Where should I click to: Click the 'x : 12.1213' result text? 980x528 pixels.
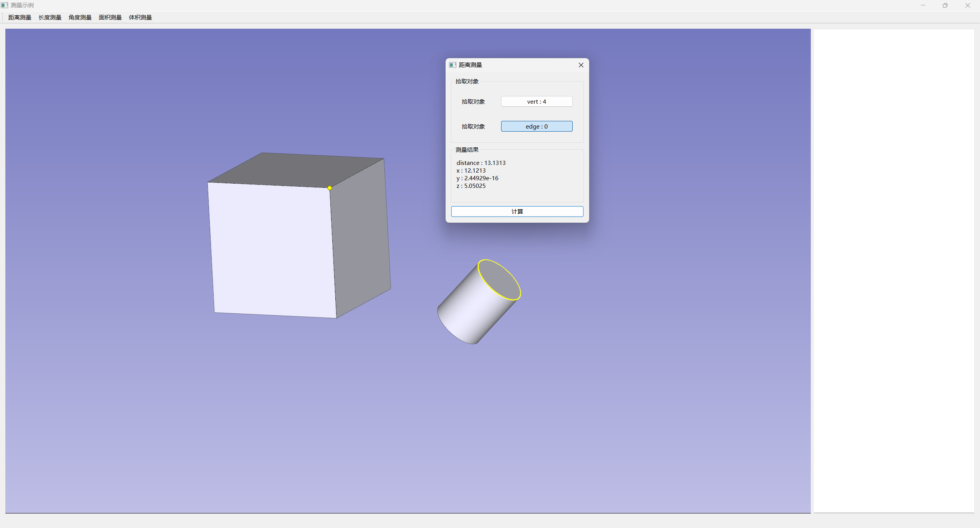[x=471, y=171]
